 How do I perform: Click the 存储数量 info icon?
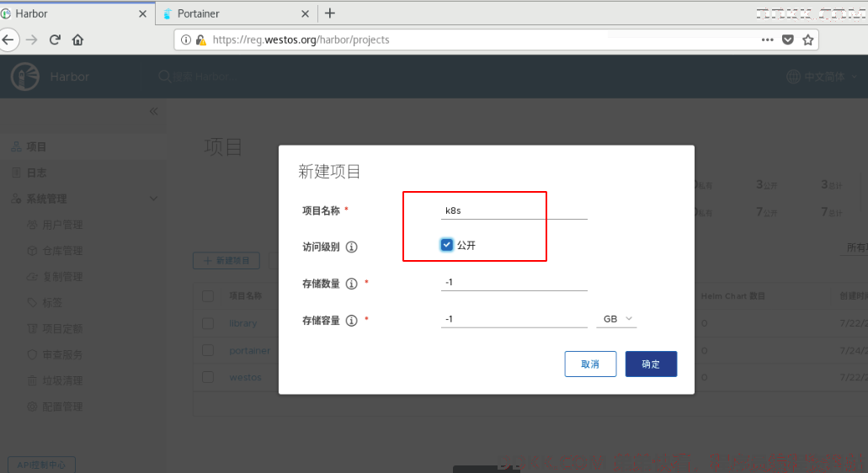click(352, 284)
